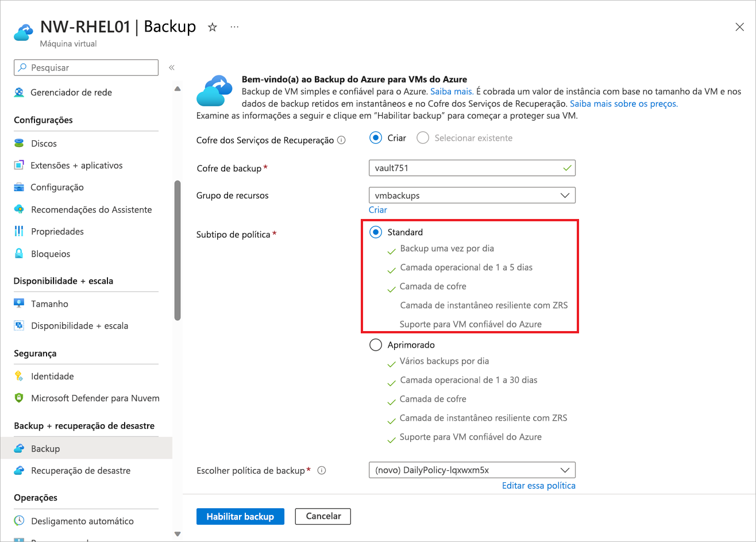
Task: Click the Bloqueios padlock icon
Action: pos(19,253)
